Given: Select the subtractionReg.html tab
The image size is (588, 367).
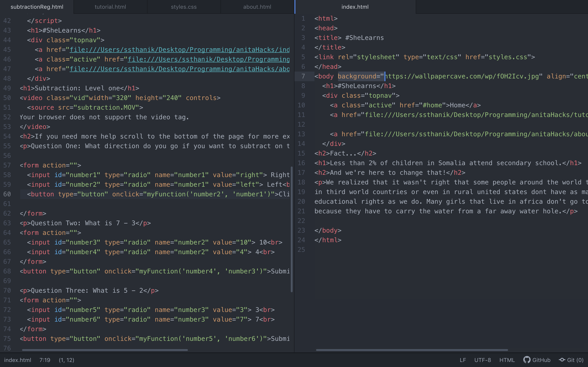Looking at the screenshot, I should (37, 7).
